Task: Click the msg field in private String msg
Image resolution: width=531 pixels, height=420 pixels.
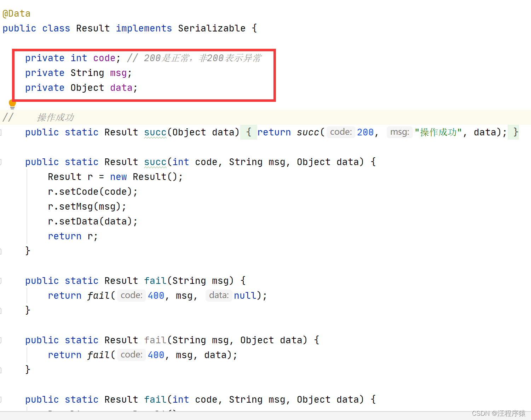Action: coord(118,73)
